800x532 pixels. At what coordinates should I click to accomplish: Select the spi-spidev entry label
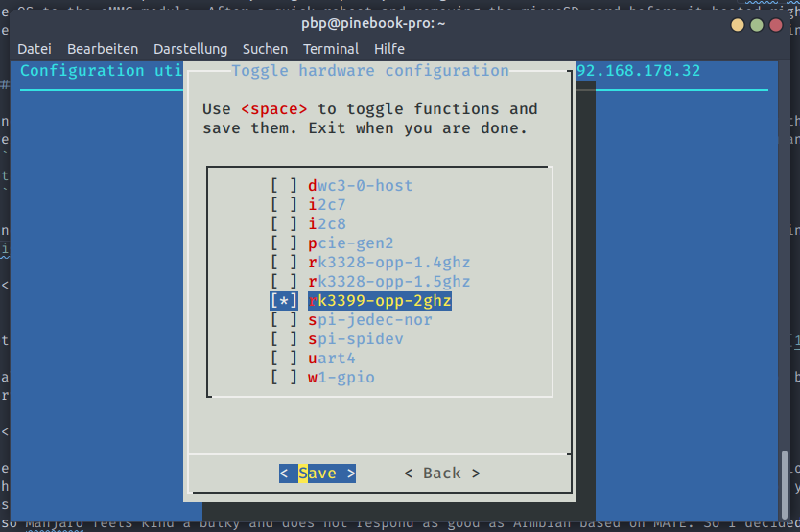point(356,339)
